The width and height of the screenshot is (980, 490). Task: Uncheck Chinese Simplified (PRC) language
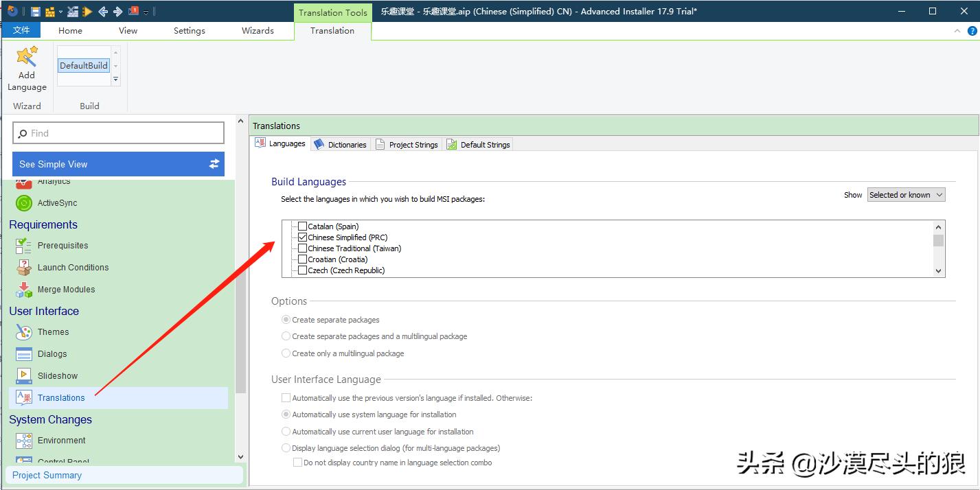point(303,237)
